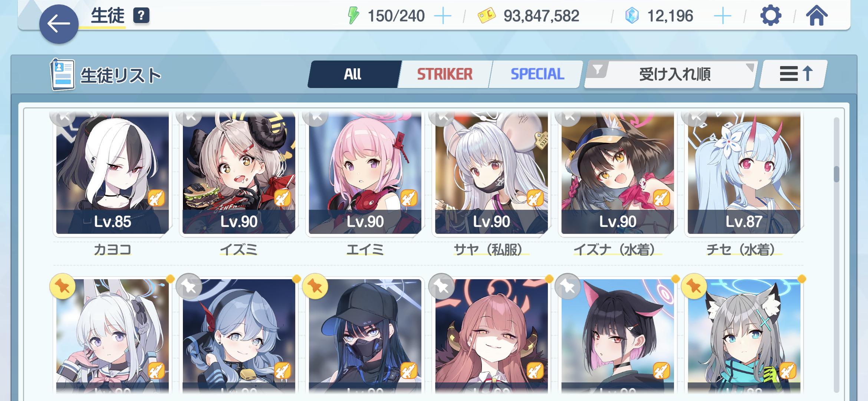Pin the blue-haired student with headband
The height and width of the screenshot is (401, 868).
coord(189,287)
